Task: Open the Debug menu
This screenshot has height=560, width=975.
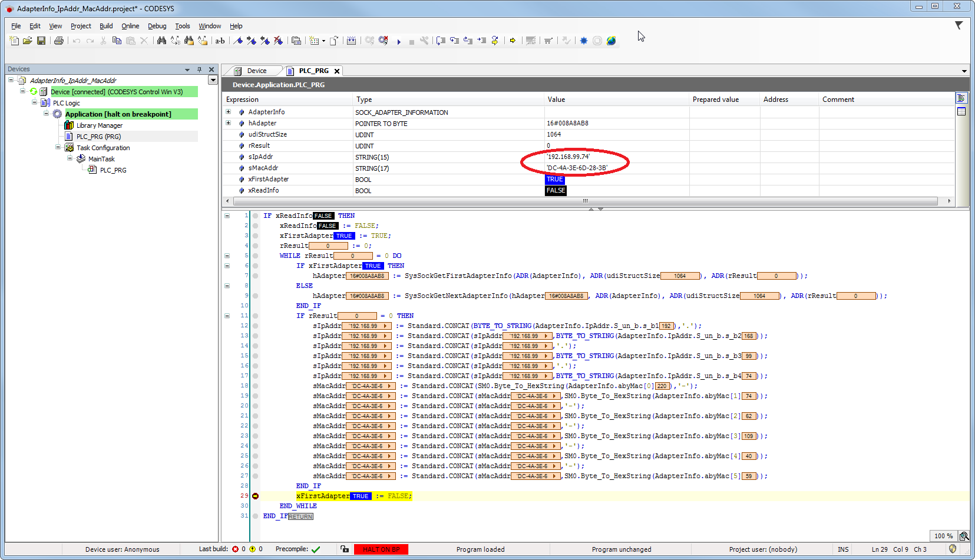Action: point(157,26)
